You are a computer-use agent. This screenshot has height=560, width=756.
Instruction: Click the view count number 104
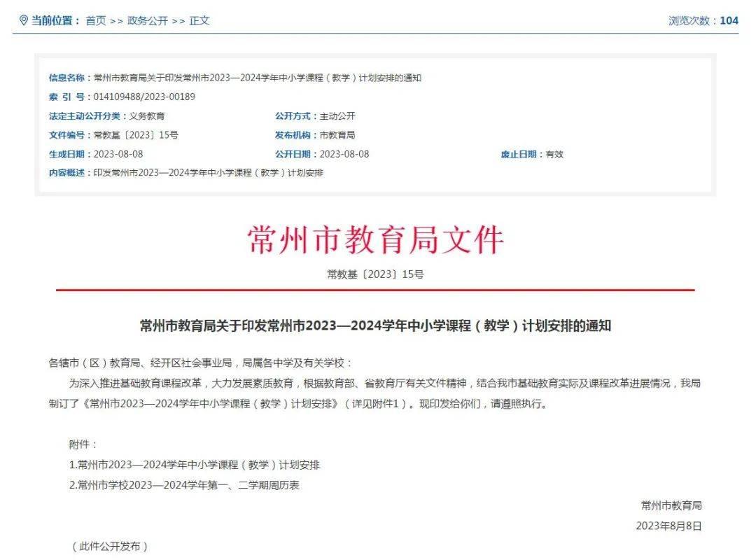729,20
